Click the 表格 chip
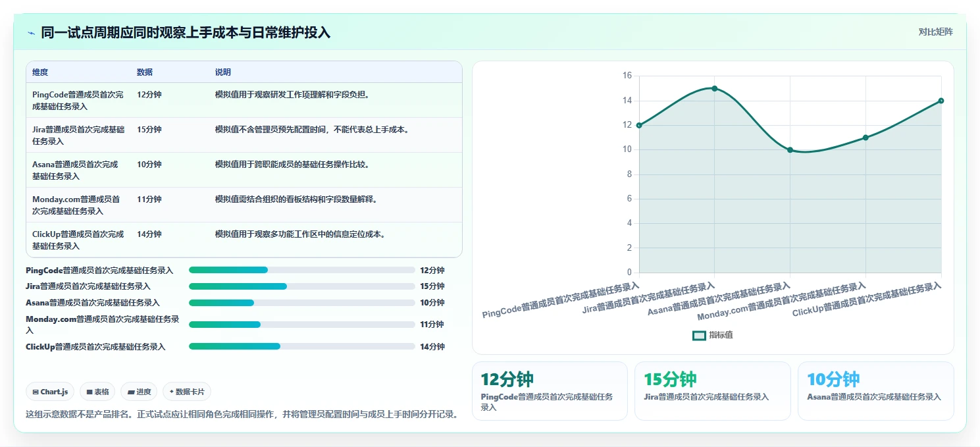Image resolution: width=980 pixels, height=447 pixels. pyautogui.click(x=97, y=392)
